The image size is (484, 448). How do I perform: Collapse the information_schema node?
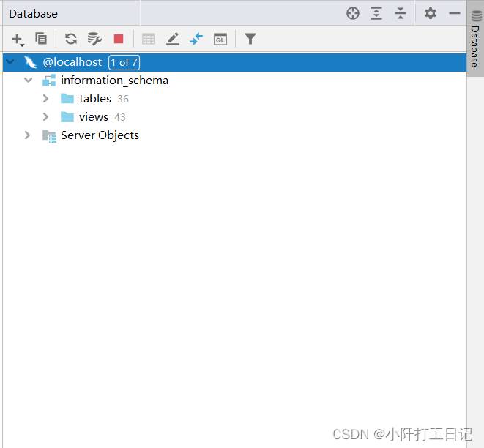(x=28, y=81)
